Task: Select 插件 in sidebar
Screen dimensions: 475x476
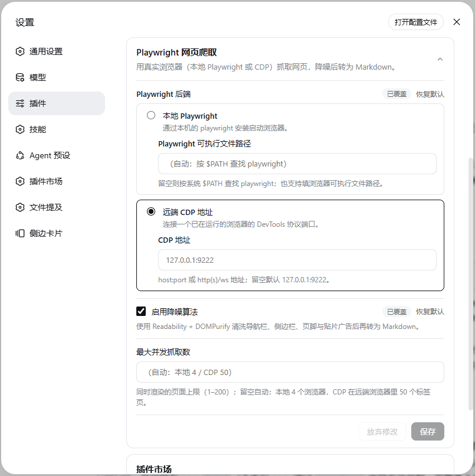Action: [57, 103]
